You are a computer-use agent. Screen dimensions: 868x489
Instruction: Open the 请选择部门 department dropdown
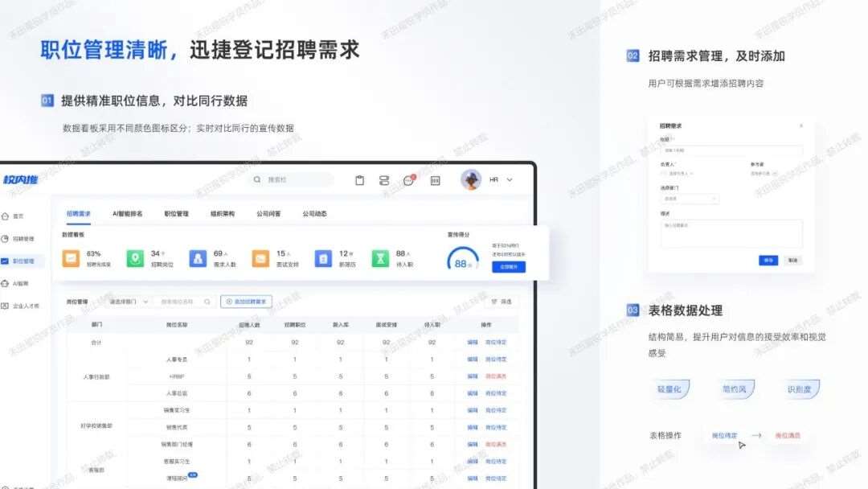pyautogui.click(x=129, y=302)
